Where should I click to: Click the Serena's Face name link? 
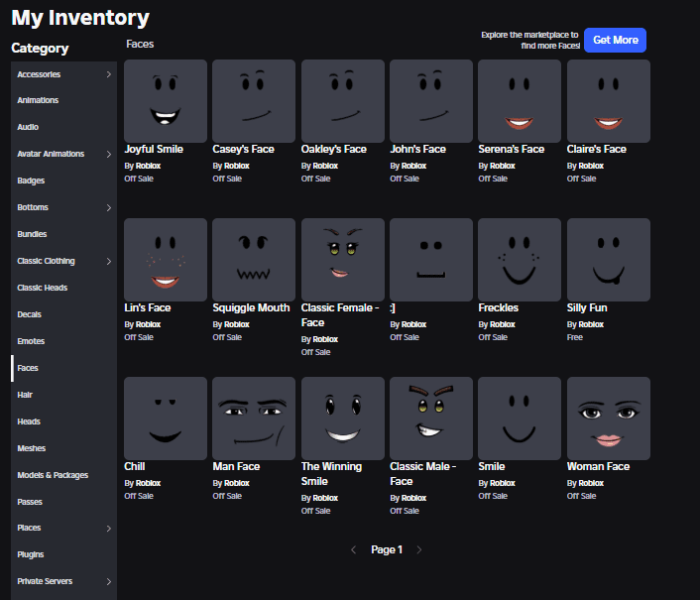(x=511, y=149)
